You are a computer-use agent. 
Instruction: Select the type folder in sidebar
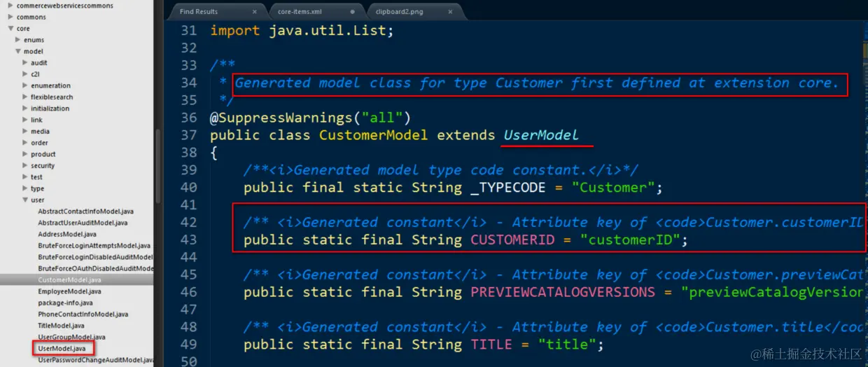[x=37, y=188]
